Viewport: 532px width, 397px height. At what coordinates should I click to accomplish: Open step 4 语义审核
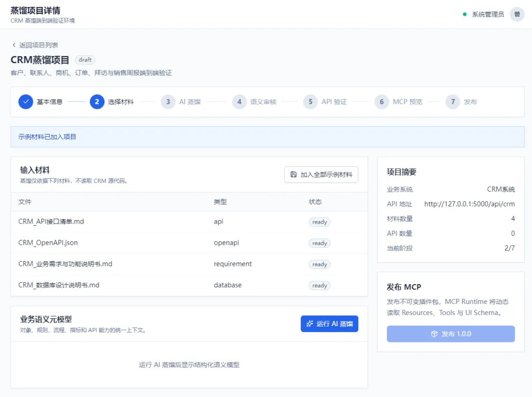click(x=254, y=101)
